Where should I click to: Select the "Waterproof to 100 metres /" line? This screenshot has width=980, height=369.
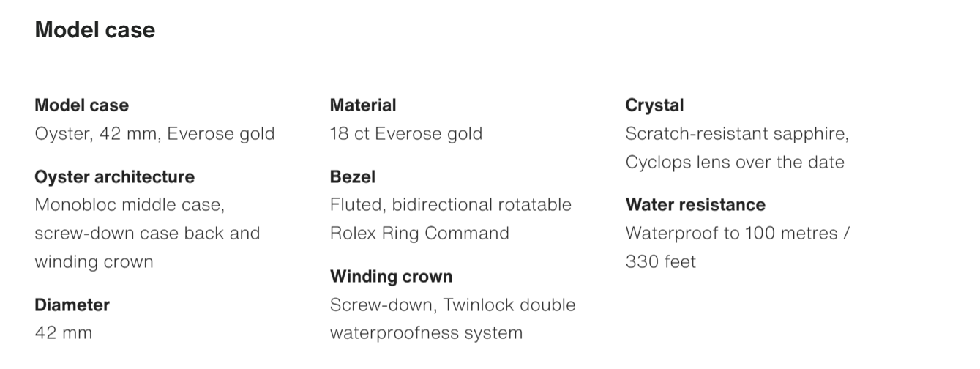tap(737, 234)
